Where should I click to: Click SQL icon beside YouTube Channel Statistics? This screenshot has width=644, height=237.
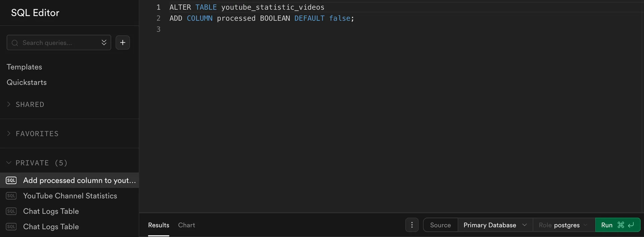click(11, 196)
